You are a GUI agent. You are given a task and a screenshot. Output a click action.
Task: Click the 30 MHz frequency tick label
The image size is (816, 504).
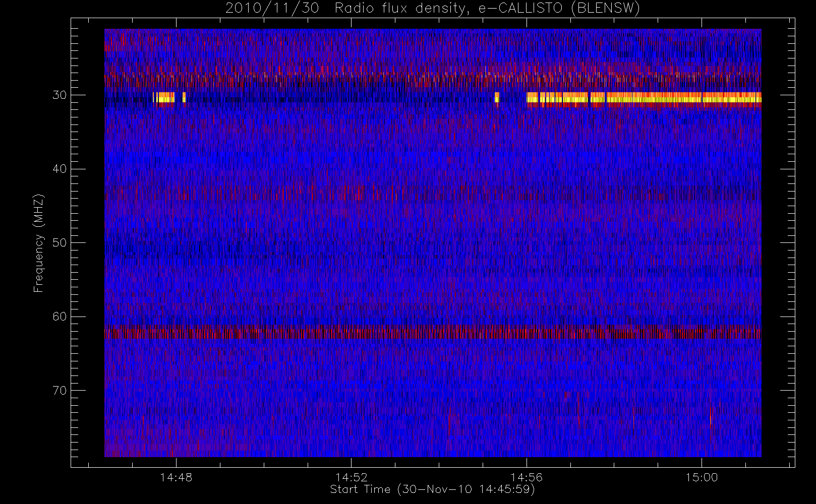click(x=60, y=95)
